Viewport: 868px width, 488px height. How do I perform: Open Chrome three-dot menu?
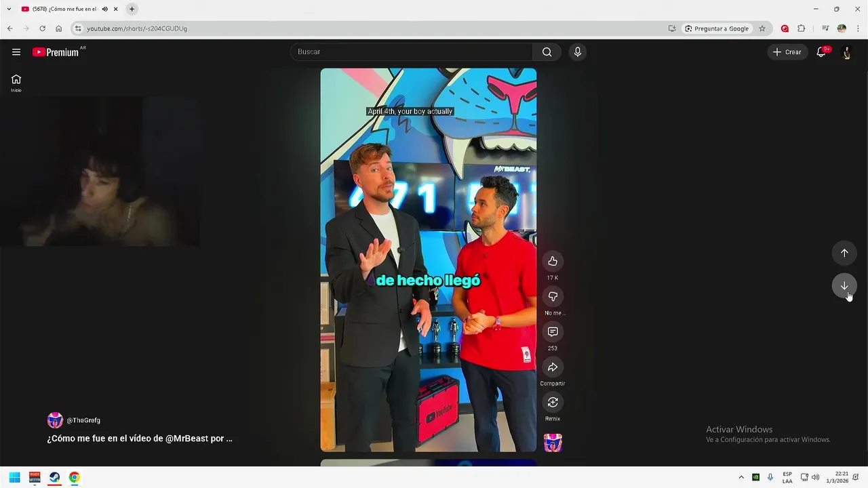(x=858, y=28)
